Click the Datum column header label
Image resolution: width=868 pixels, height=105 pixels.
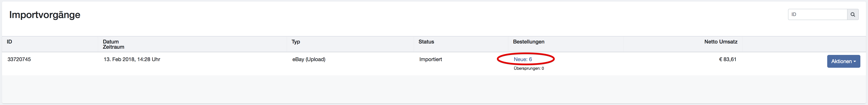tap(111, 42)
